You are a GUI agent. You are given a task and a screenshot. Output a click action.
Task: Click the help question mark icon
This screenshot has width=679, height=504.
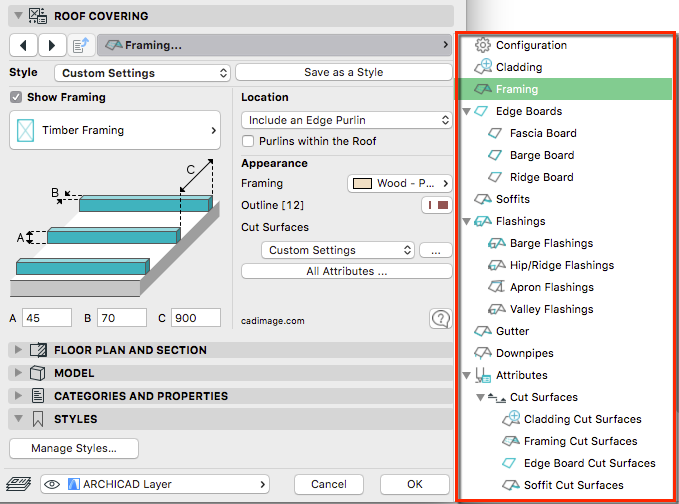tap(440, 318)
